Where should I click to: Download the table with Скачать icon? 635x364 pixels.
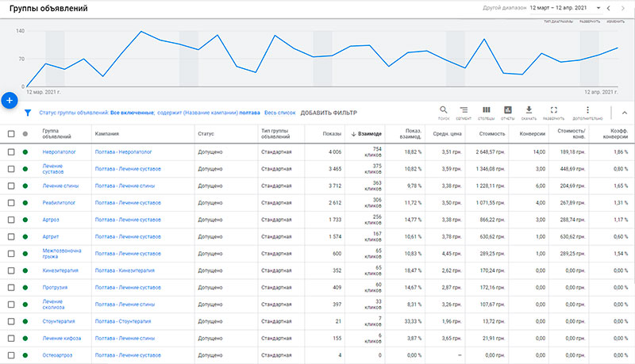[529, 112]
